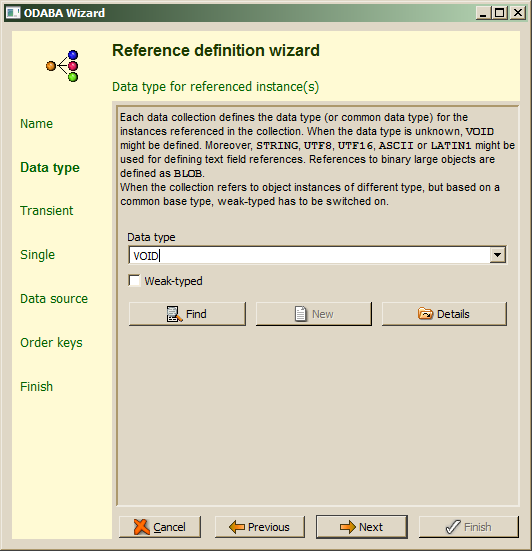Viewport: 532px width, 551px height.
Task: Click the checkmark Finish icon
Action: 453,527
